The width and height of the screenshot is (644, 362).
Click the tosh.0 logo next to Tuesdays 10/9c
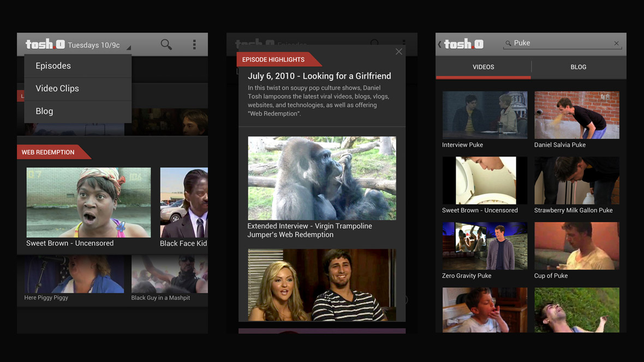[x=45, y=45]
